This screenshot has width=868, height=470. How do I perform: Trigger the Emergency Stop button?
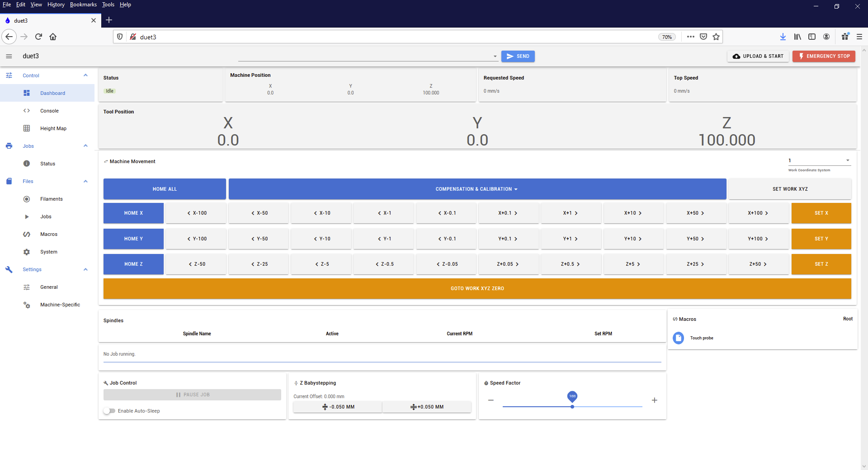pos(824,56)
